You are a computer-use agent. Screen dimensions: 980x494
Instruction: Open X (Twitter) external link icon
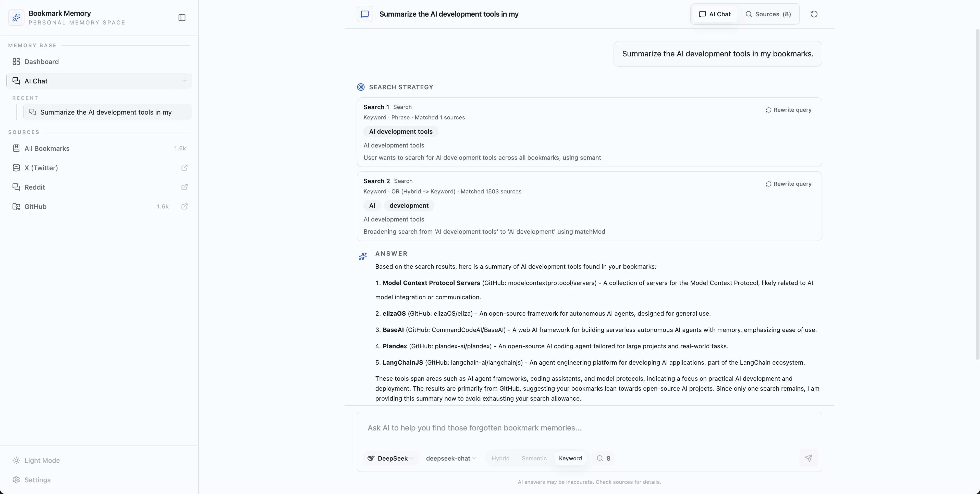pyautogui.click(x=185, y=168)
